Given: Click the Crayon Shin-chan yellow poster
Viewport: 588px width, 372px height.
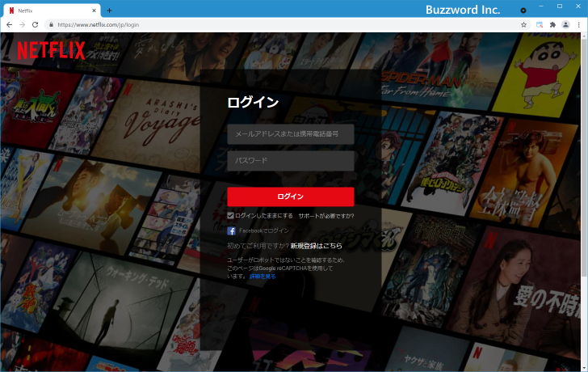Looking at the screenshot, I should 536,75.
